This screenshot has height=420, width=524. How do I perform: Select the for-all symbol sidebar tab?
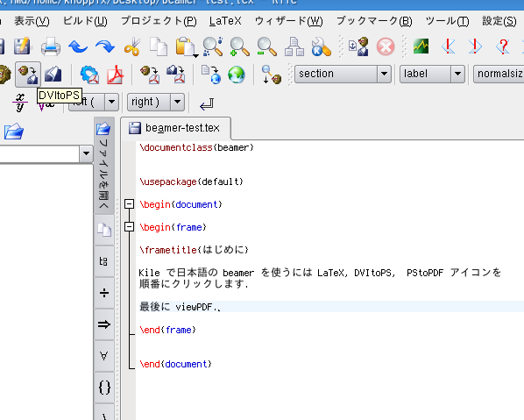click(x=104, y=356)
